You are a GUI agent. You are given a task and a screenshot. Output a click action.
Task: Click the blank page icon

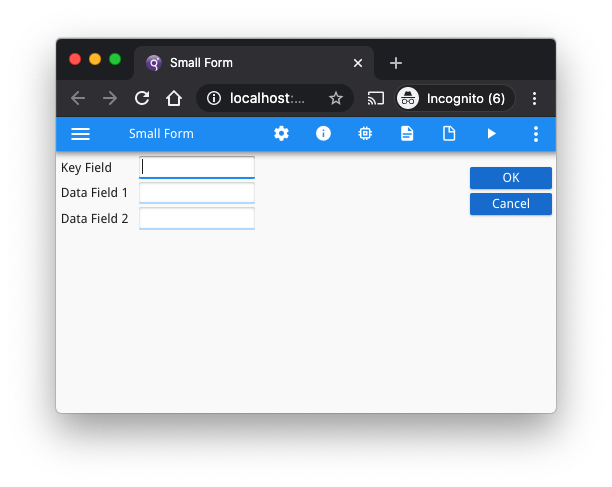[449, 134]
